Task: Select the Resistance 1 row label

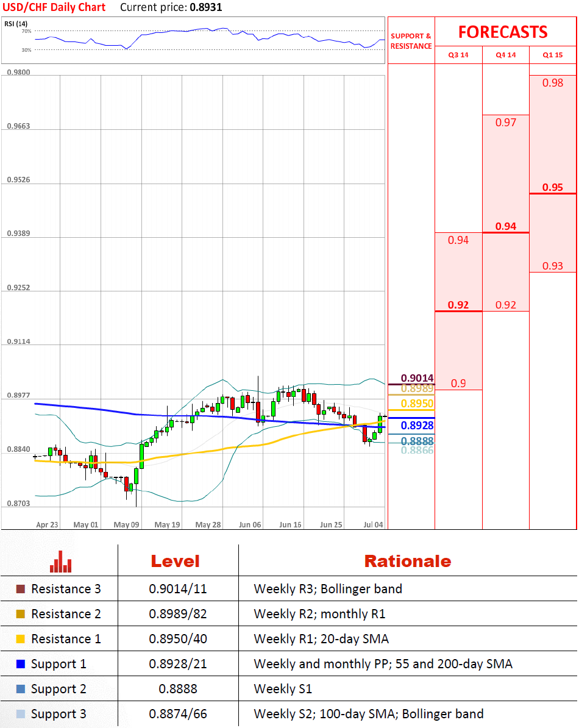Action: pos(66,639)
